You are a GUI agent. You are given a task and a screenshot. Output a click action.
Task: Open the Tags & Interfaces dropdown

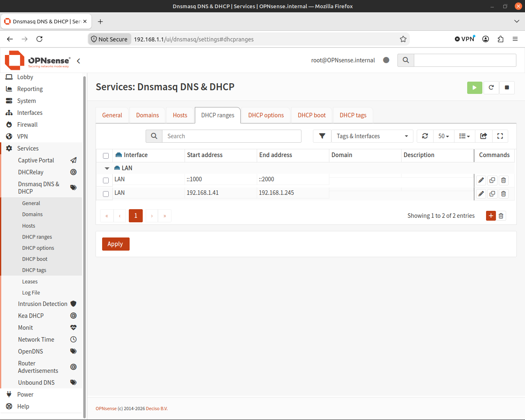tap(372, 136)
